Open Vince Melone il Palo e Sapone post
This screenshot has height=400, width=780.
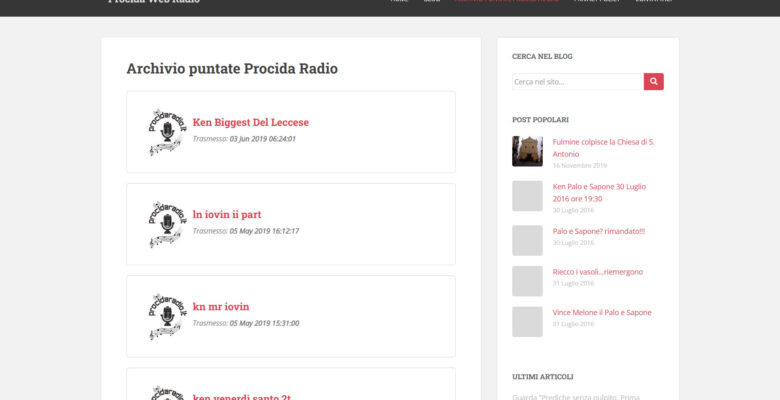coord(601,313)
